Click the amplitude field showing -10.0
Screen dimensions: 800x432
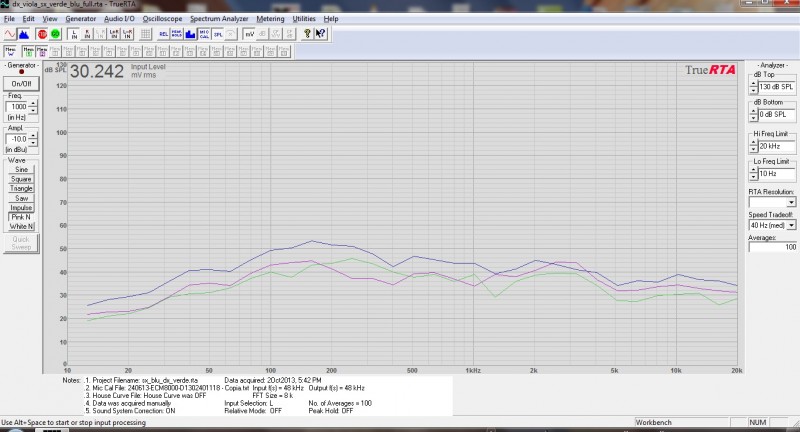(x=18, y=139)
